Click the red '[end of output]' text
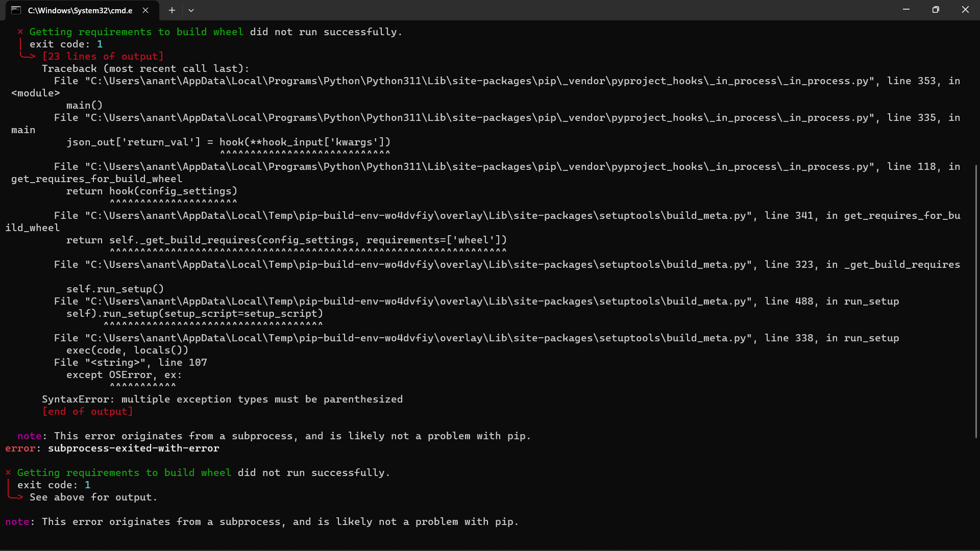This screenshot has height=551, width=980. click(x=87, y=411)
